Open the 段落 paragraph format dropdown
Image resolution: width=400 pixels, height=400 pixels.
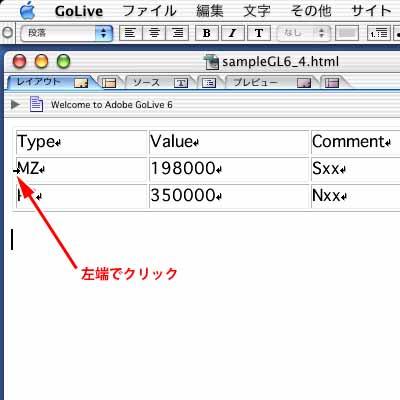[67, 33]
